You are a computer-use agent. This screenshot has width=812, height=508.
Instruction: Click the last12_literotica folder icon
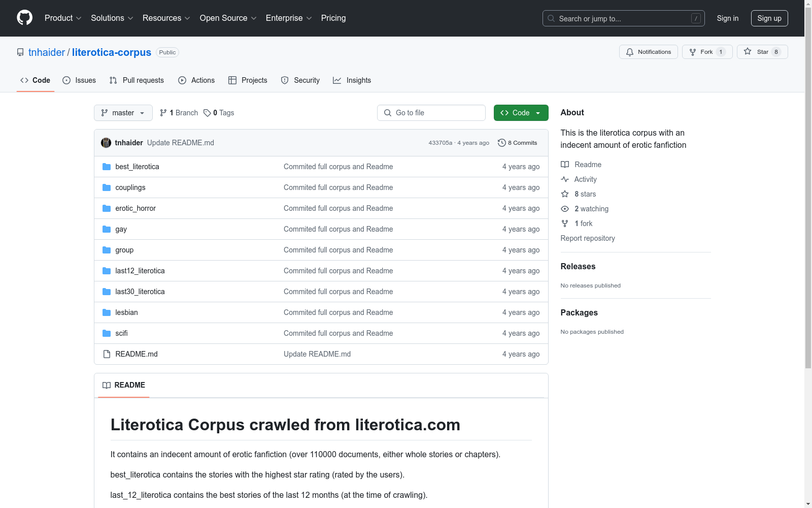107,271
